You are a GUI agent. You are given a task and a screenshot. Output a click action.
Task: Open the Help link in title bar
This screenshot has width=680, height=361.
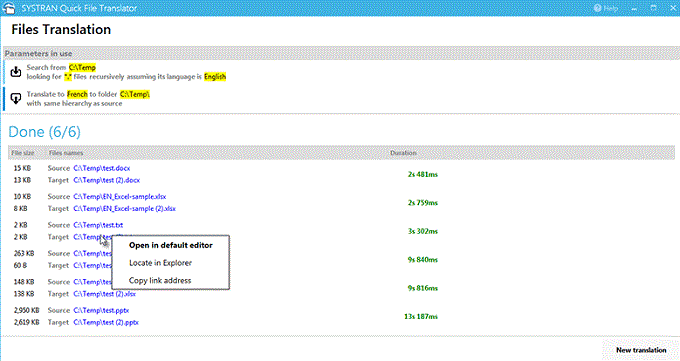click(x=606, y=8)
